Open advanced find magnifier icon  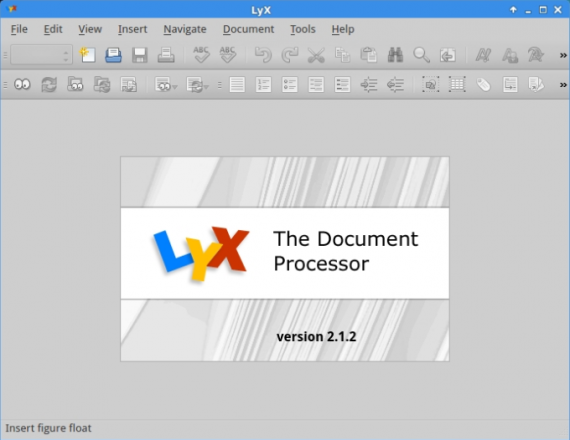[x=421, y=55]
